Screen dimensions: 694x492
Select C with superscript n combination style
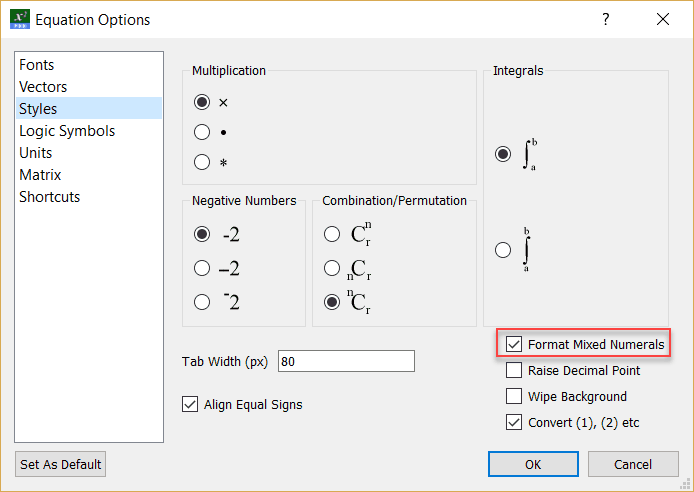pos(332,234)
